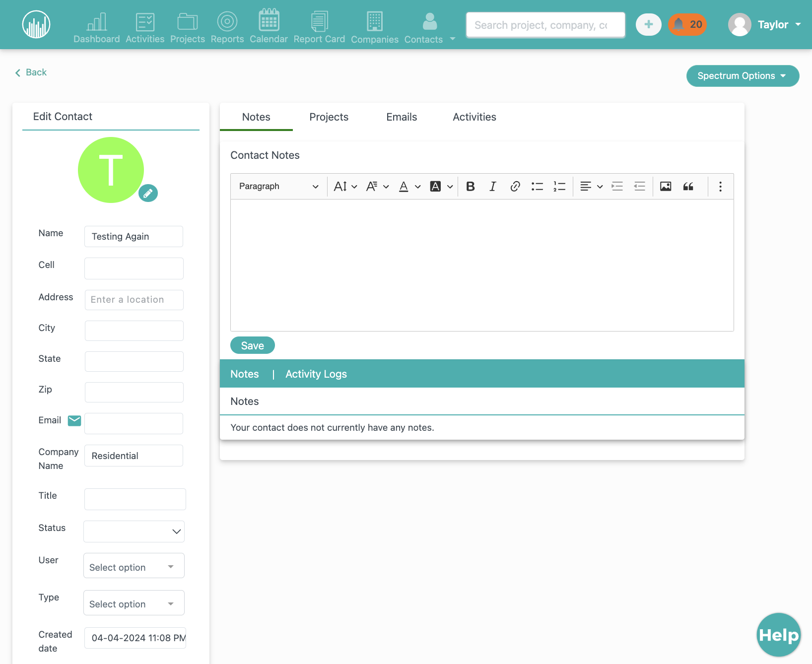Show more editor toolbar options
The image size is (812, 664).
coord(720,186)
